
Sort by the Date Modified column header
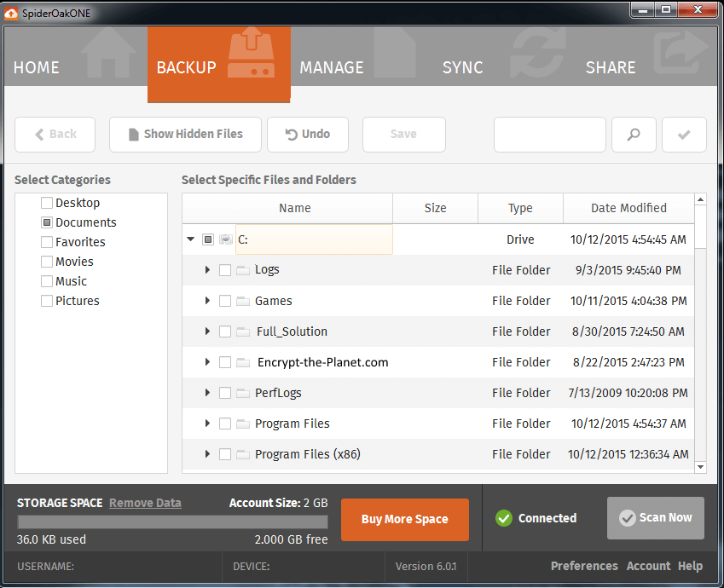[628, 208]
